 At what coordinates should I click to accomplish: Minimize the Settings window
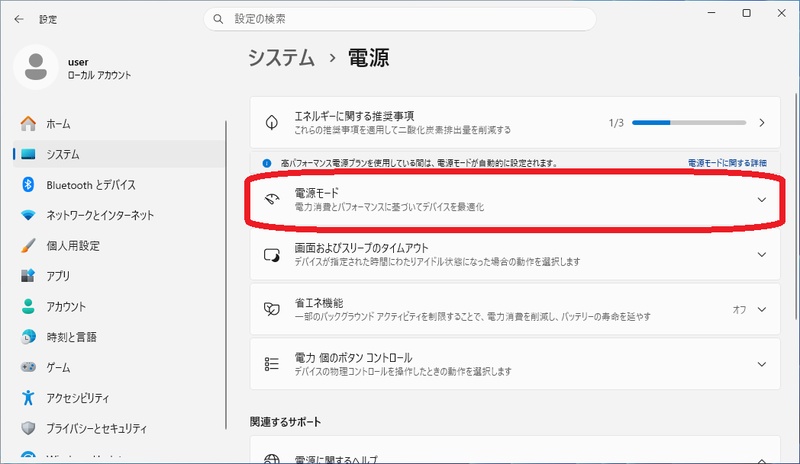(712, 13)
